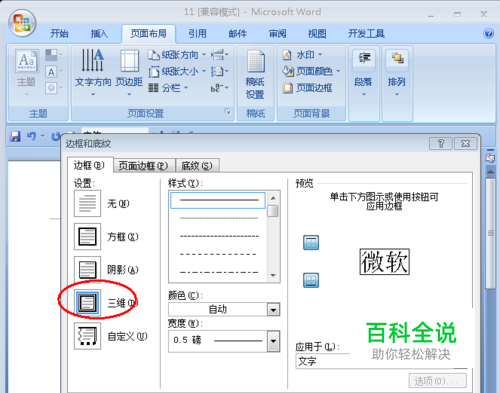Choose None (无) border setting
Screen dimensions: 500x393
tap(87, 203)
